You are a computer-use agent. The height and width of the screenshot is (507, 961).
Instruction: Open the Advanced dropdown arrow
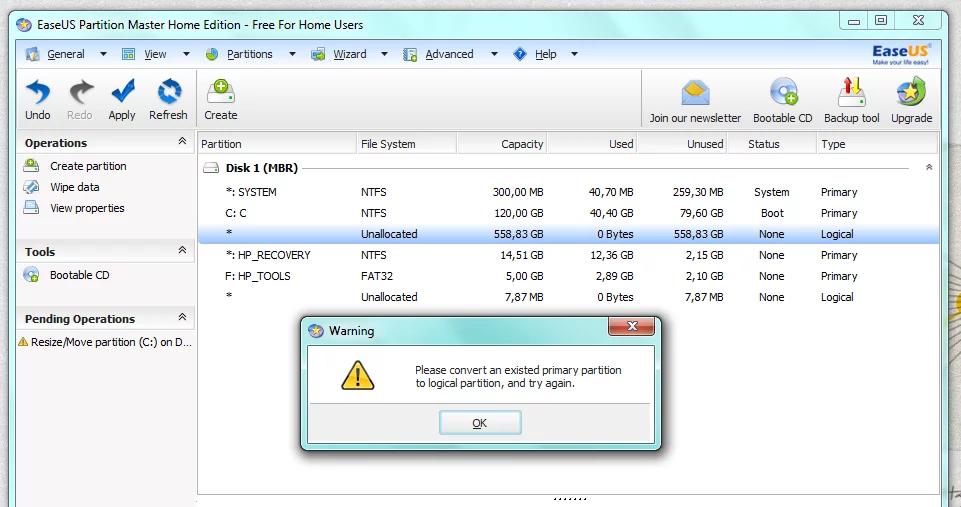coord(493,54)
